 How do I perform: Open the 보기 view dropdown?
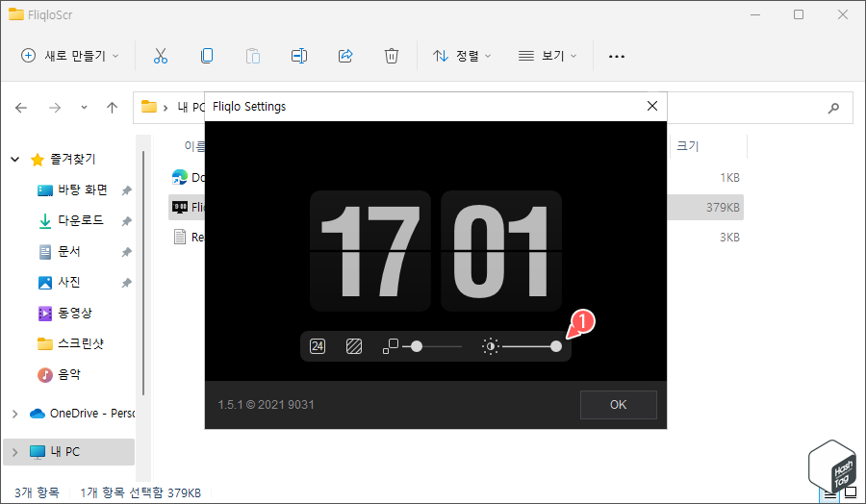(548, 56)
